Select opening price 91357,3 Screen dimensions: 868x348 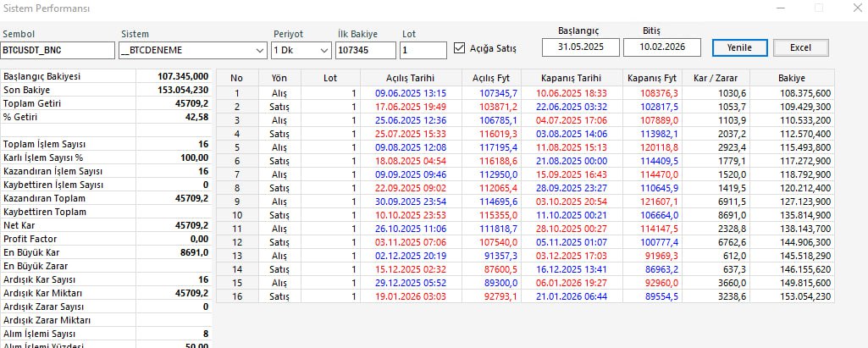click(x=501, y=256)
